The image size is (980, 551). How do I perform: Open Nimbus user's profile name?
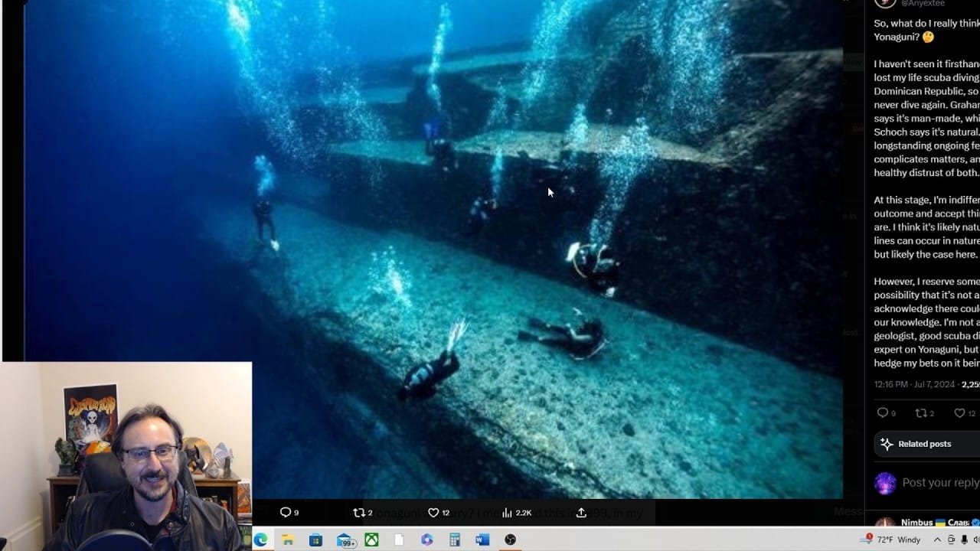[916, 523]
